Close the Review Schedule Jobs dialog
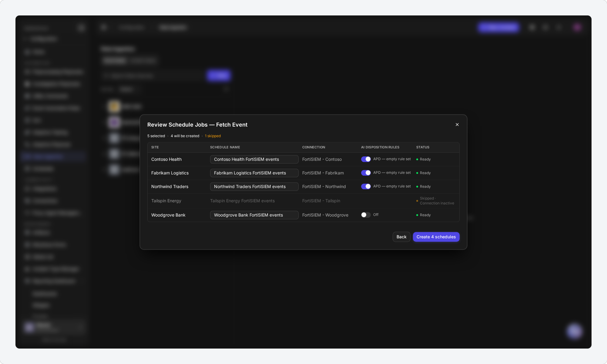This screenshot has width=607, height=364. pyautogui.click(x=457, y=124)
